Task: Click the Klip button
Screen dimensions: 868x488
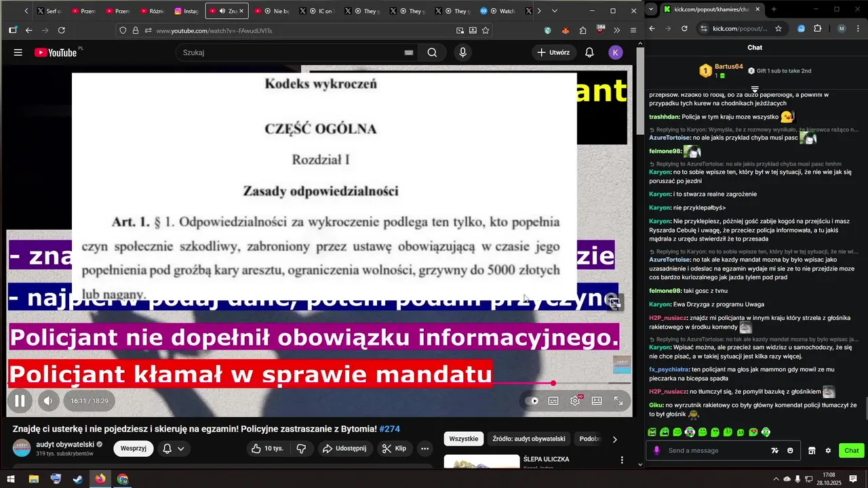Action: click(394, 448)
